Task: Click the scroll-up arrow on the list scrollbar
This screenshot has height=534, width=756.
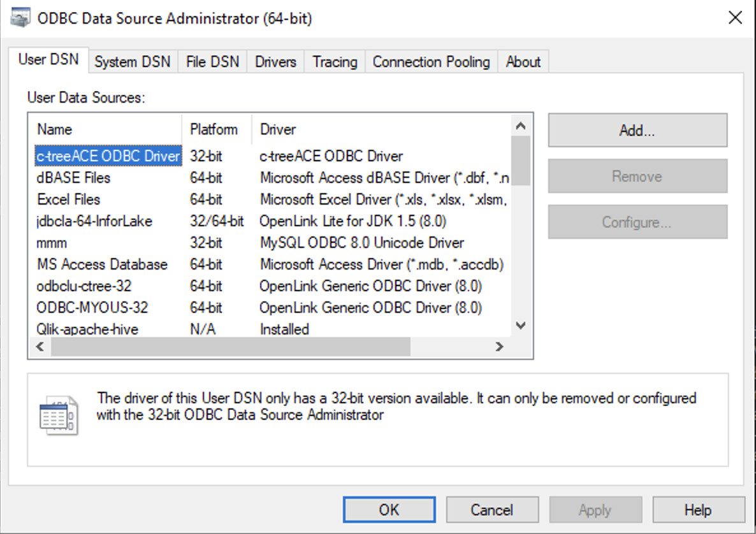Action: coord(521,126)
